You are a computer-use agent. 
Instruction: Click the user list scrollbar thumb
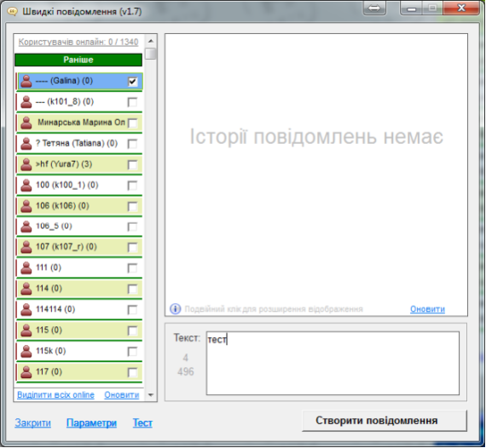151,54
